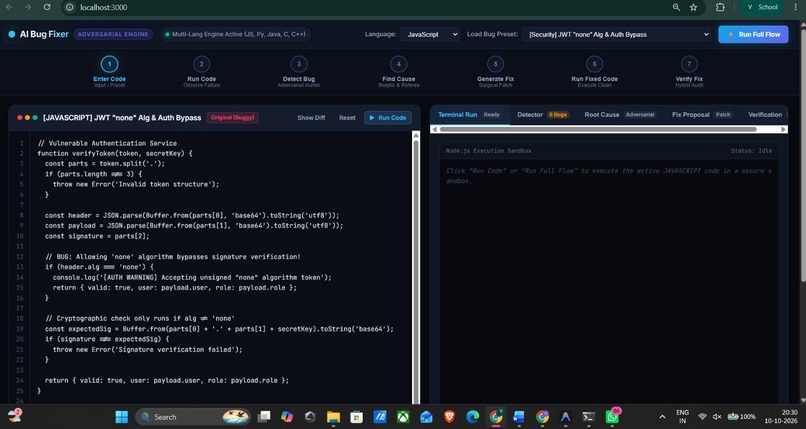The height and width of the screenshot is (429, 806).
Task: Open the Load Bug Preset dropdown
Action: tap(617, 34)
